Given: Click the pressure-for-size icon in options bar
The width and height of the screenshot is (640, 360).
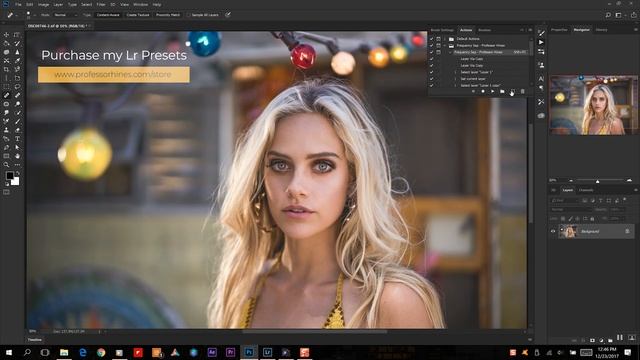Looking at the screenshot, I should [x=228, y=15].
